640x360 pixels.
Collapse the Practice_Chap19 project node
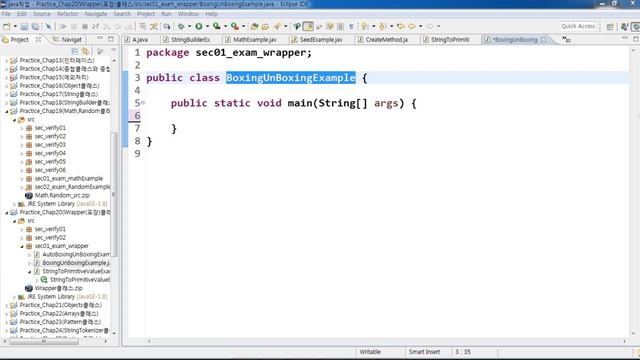coord(6,111)
